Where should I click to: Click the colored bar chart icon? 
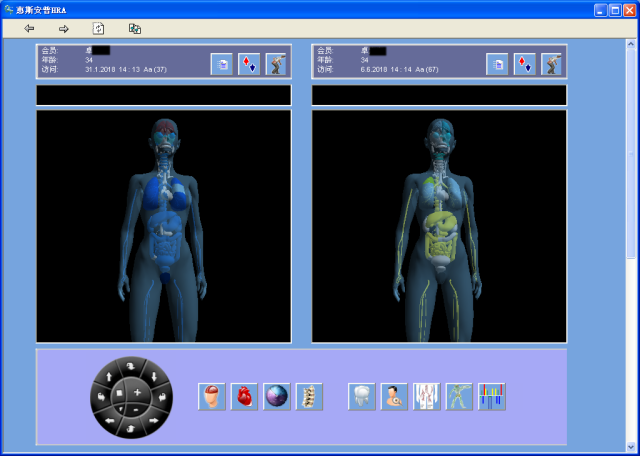tap(491, 396)
